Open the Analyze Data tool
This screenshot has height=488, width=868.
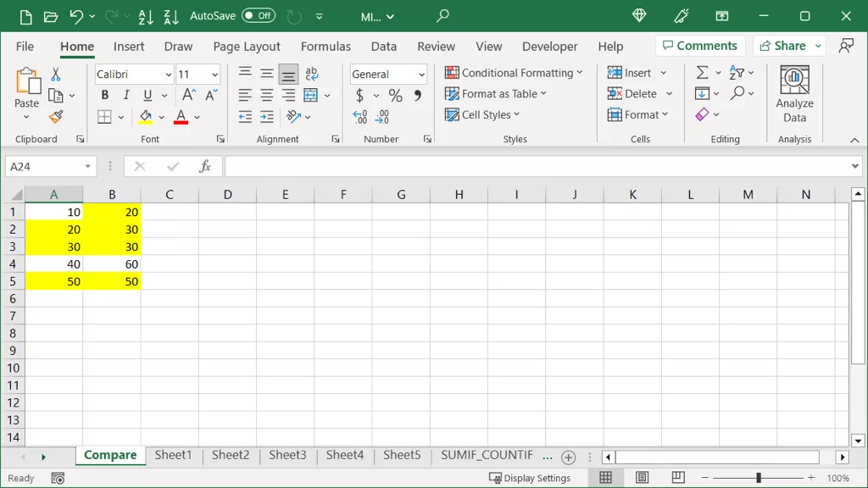point(794,93)
